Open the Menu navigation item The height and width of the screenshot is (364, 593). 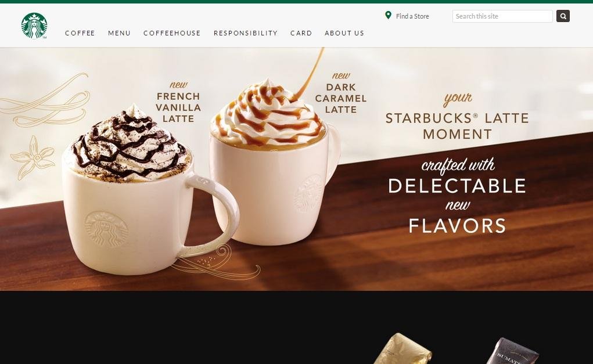(x=119, y=33)
